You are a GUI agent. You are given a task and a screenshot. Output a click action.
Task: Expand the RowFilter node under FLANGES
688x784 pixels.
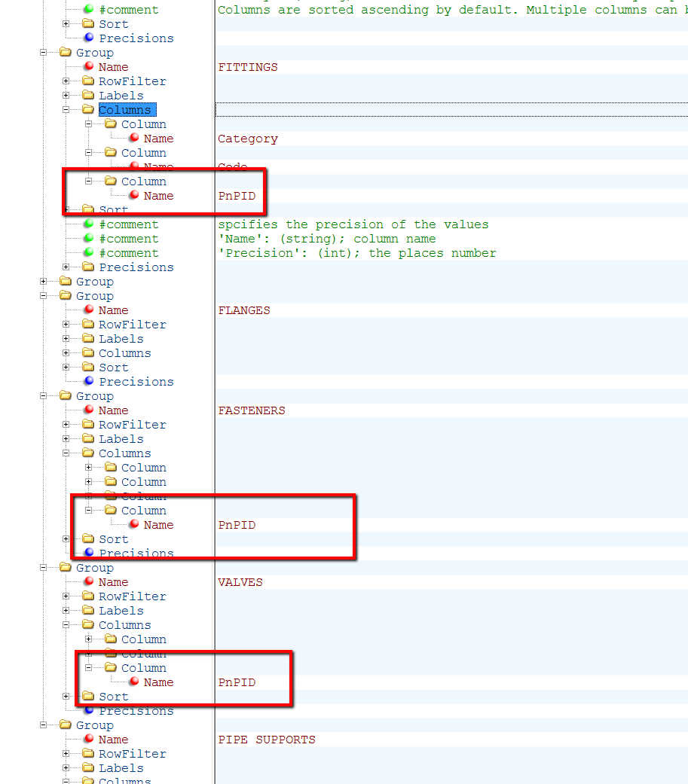click(x=65, y=324)
